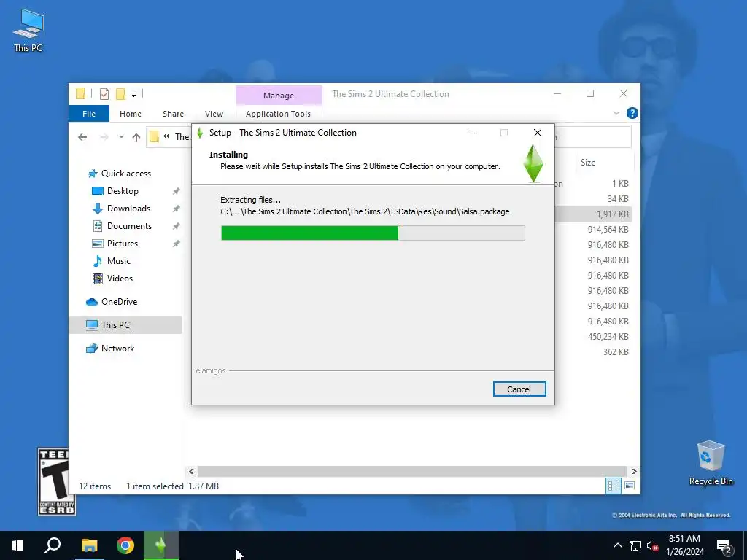Launch Google Chrome from taskbar
This screenshot has height=560, width=747.
[x=125, y=545]
